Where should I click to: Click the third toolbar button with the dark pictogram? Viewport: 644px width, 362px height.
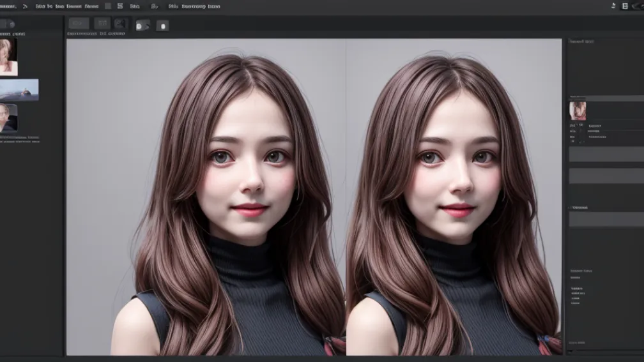tap(120, 24)
